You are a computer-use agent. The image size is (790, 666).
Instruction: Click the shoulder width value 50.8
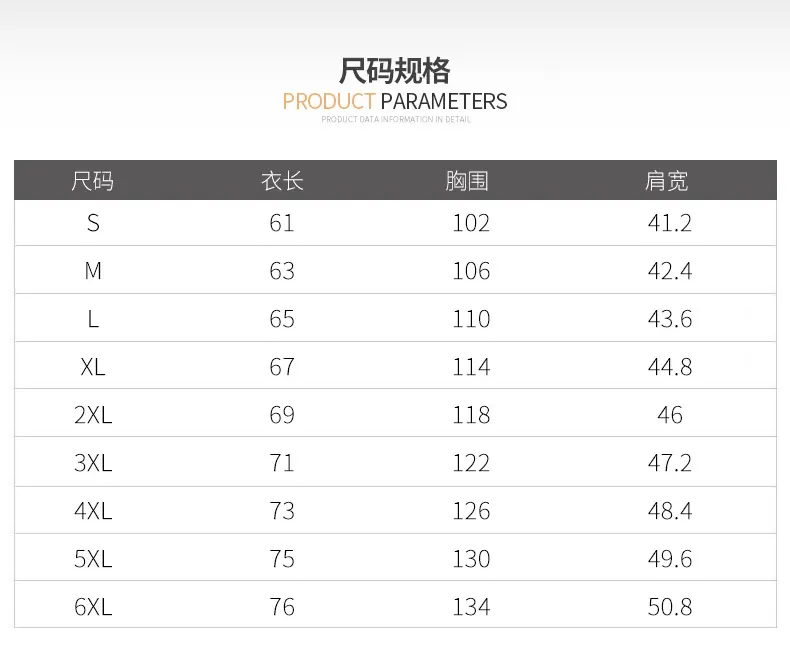click(670, 607)
